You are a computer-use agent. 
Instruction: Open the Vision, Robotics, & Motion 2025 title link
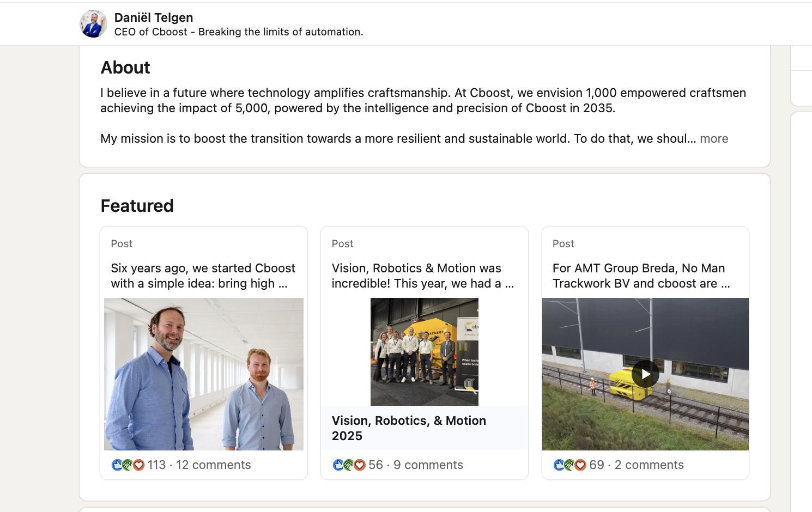click(409, 428)
